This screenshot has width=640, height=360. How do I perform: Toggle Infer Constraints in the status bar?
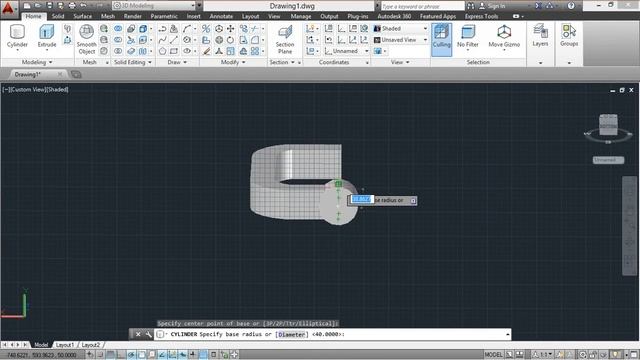tap(90, 355)
